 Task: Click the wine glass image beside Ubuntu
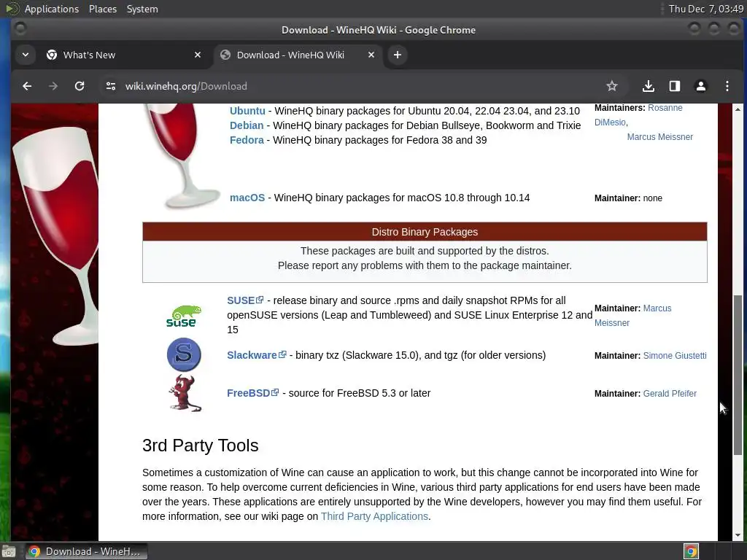click(x=183, y=155)
